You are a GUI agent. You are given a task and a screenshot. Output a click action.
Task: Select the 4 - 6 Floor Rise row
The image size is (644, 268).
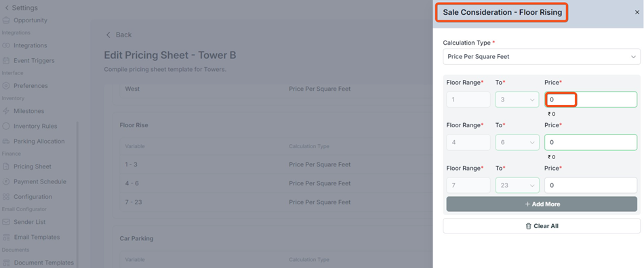(276, 183)
